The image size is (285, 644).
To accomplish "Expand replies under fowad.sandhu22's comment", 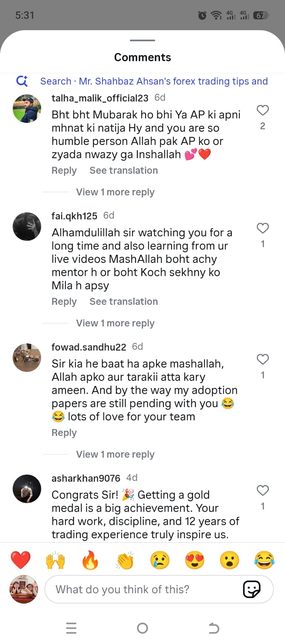I will click(x=115, y=454).
